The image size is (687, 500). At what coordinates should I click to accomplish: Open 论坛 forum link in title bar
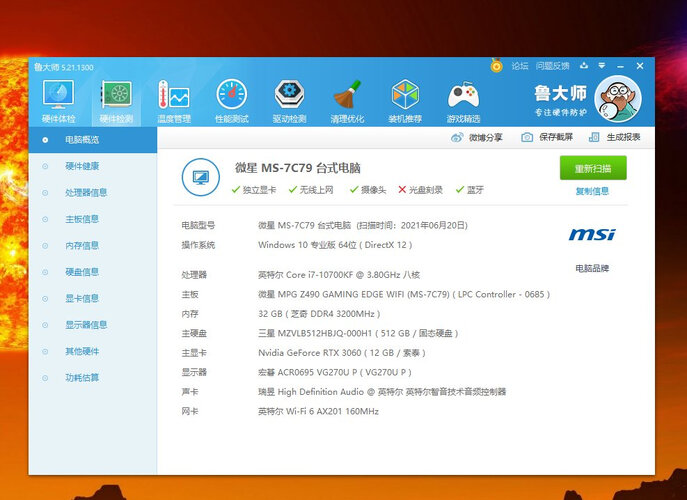coord(520,66)
